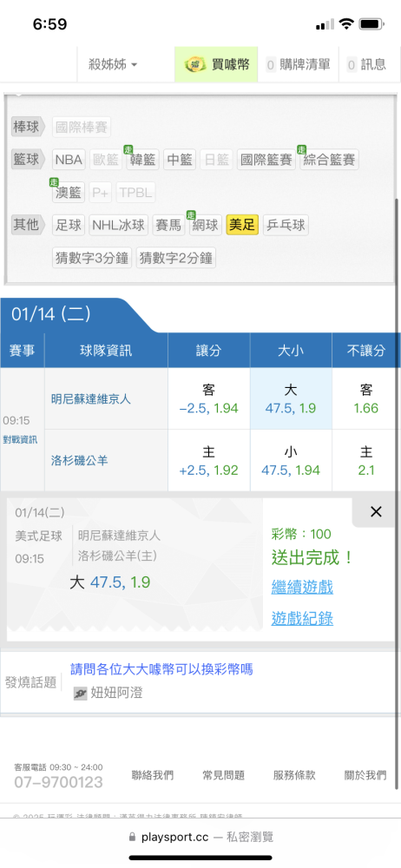Open 訊息 messages
Image resolution: width=401 pixels, height=868 pixels.
click(366, 64)
